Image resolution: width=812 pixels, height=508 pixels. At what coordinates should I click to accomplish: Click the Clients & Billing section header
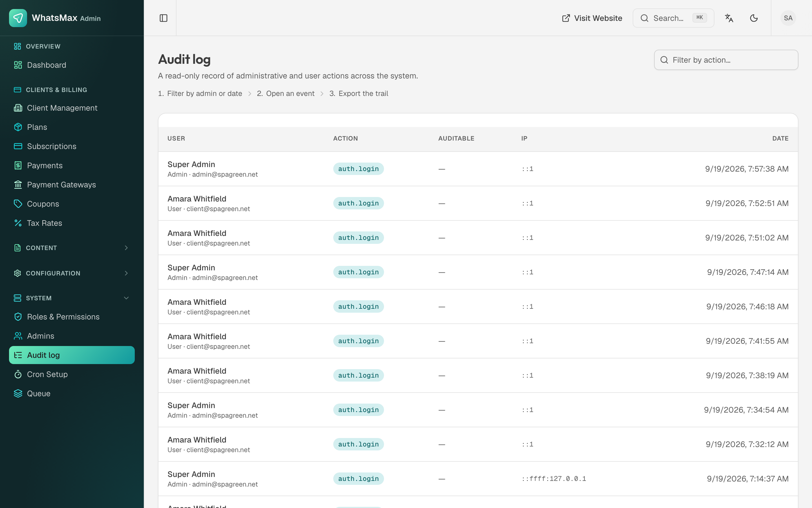point(56,90)
